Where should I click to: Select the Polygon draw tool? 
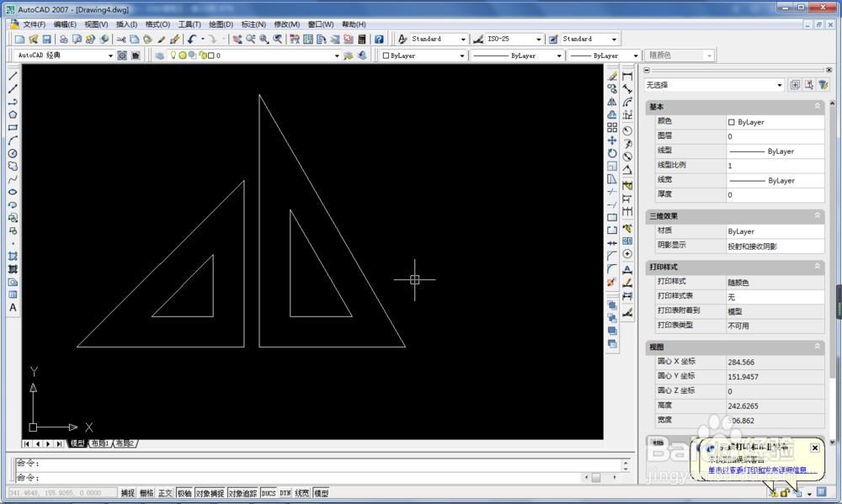tap(13, 115)
